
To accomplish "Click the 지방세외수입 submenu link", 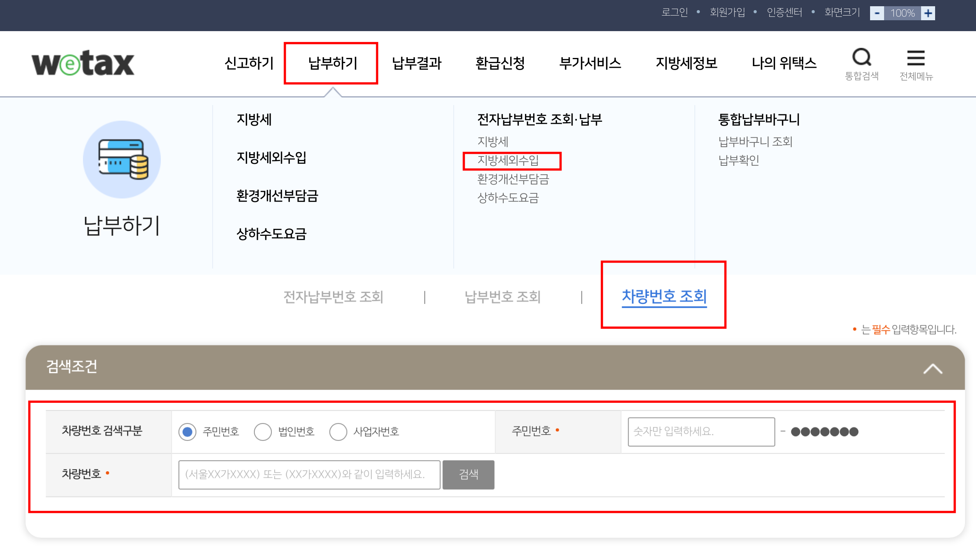I will [x=507, y=160].
